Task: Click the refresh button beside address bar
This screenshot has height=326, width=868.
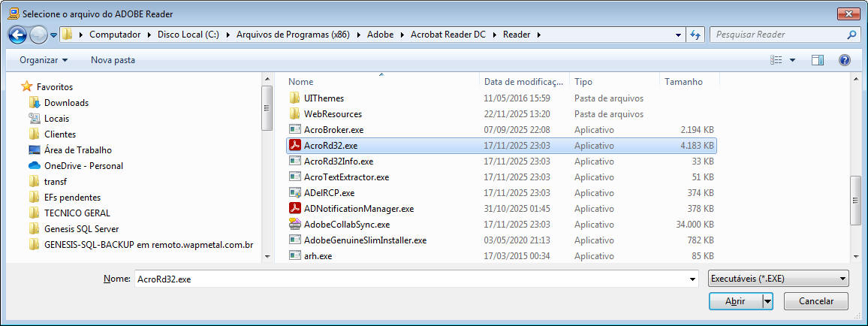Action: click(x=695, y=35)
